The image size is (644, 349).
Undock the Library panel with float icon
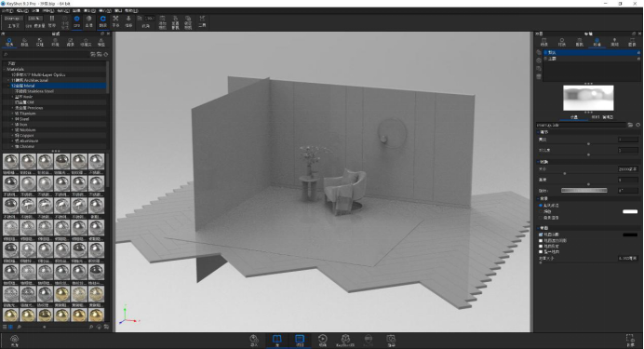click(x=102, y=34)
